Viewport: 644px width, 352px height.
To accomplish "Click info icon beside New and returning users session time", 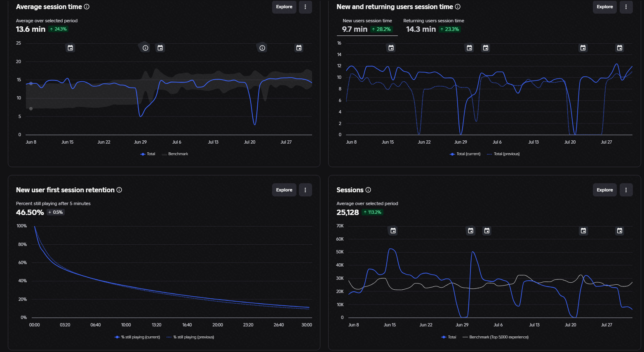I will 458,7.
